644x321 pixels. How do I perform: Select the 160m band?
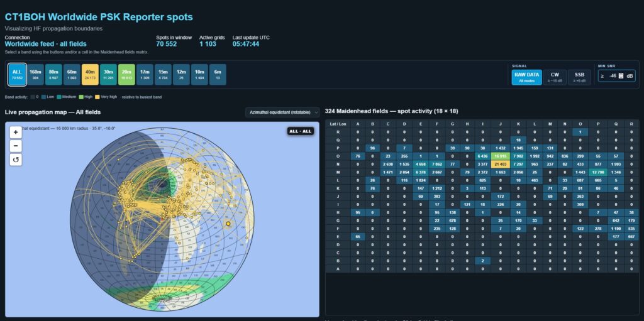pos(35,74)
